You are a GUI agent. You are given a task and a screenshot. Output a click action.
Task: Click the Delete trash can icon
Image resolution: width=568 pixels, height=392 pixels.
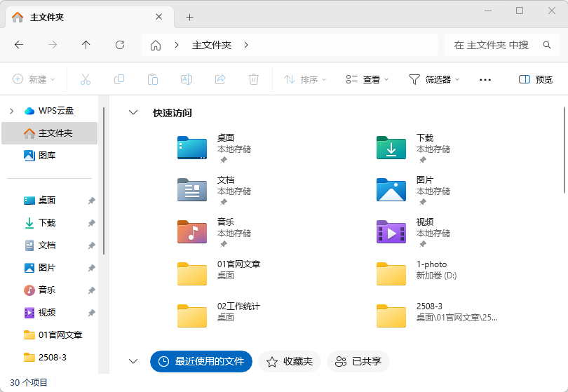click(254, 79)
